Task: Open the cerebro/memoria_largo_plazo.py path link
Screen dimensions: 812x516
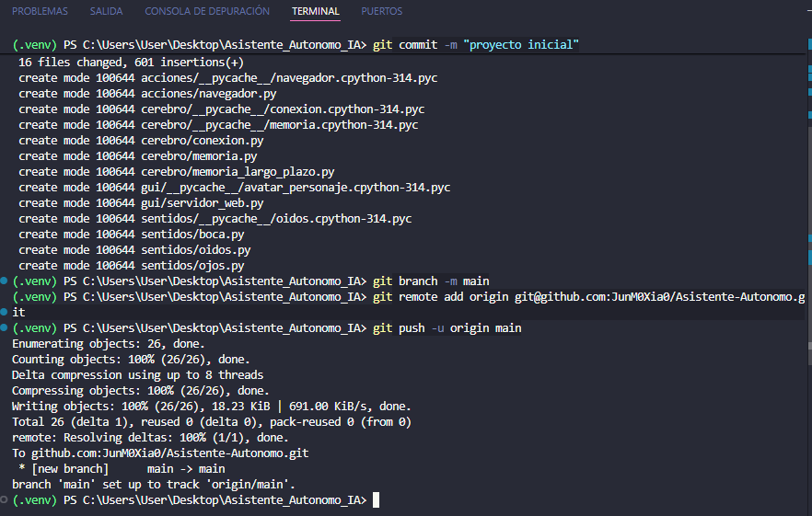Action: 238,172
